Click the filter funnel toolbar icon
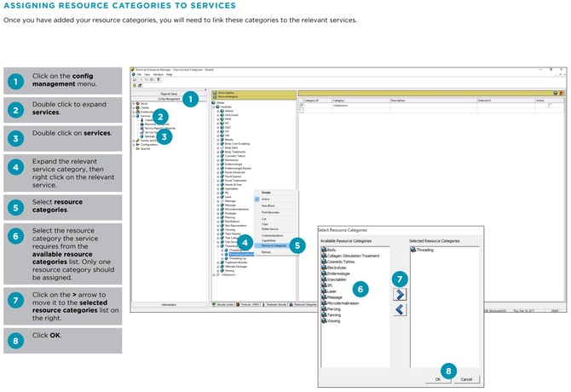This screenshot has width=571, height=392. tap(159, 80)
